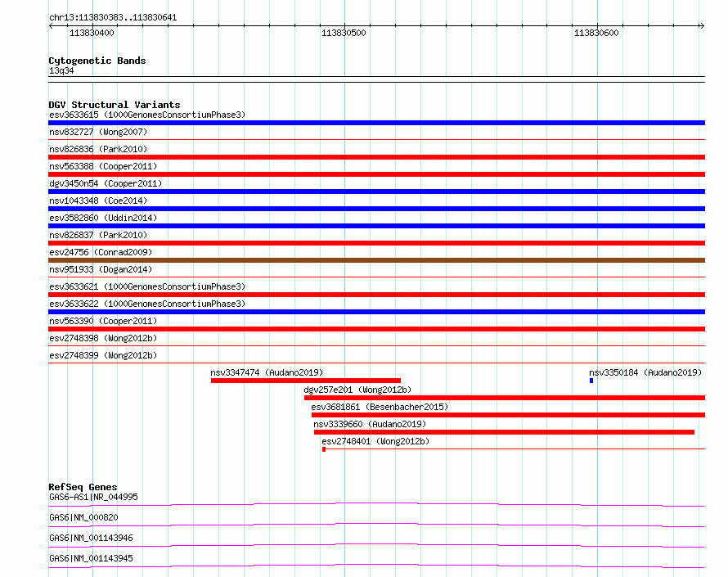The width and height of the screenshot is (728, 577).
Task: Open variant esv2748399 (Wong2012b) label
Action: 103,355
